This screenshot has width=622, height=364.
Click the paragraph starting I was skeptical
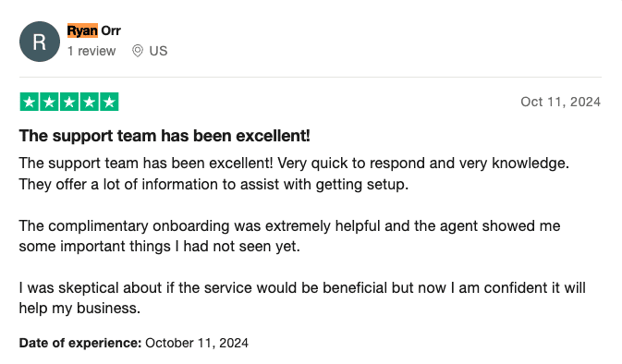point(302,297)
